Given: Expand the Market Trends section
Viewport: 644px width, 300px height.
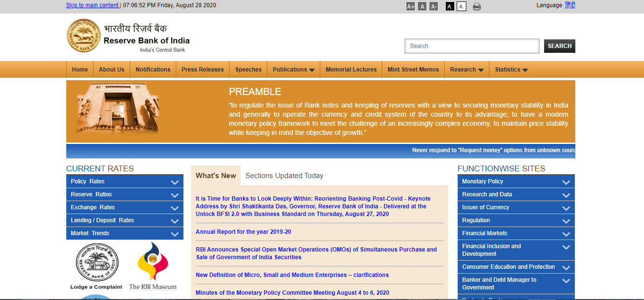Looking at the screenshot, I should coord(125,233).
